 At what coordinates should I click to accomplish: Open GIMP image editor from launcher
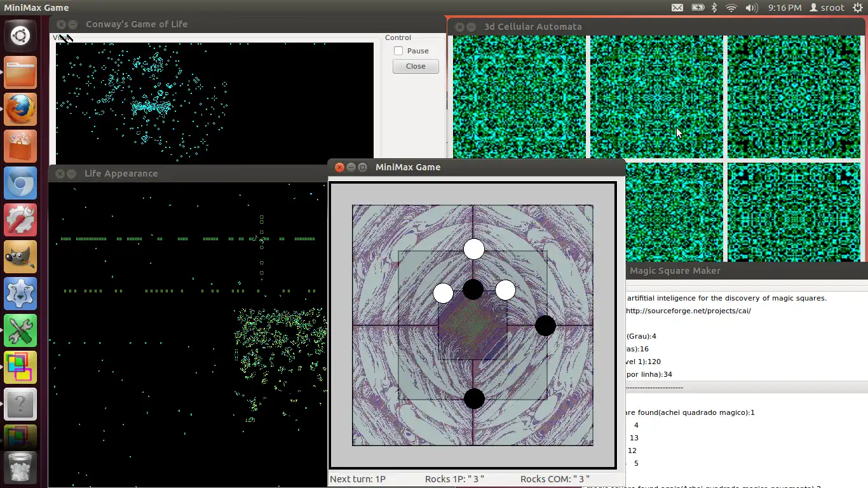click(20, 257)
